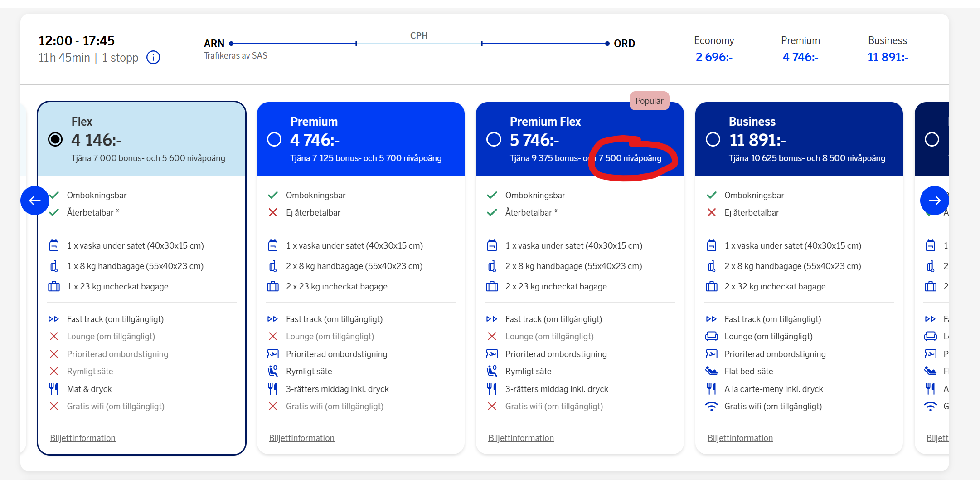The image size is (980, 480).
Task: Click Mat & dryck cutlery icon in Flex
Action: click(x=53, y=388)
